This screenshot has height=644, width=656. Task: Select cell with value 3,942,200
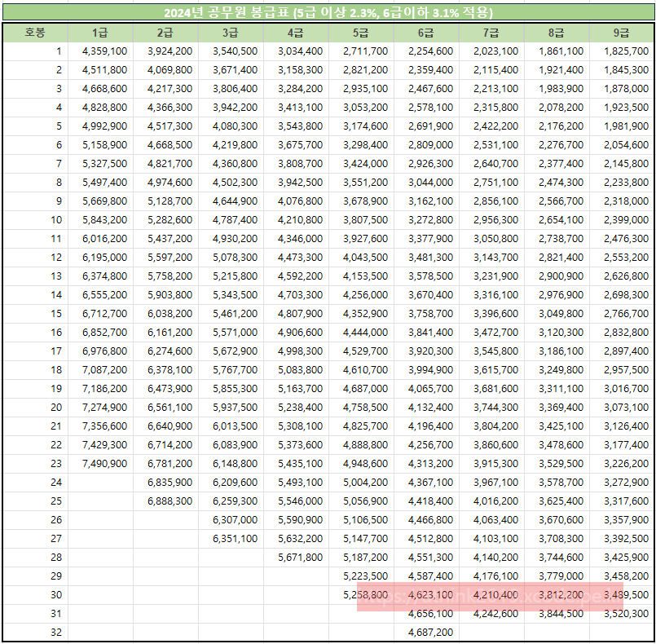231,108
